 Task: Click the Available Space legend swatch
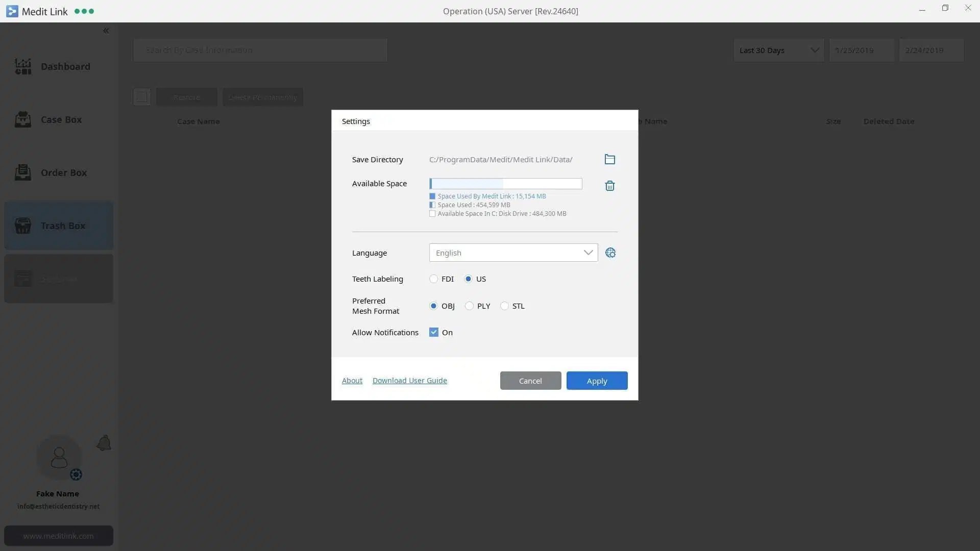(x=432, y=214)
